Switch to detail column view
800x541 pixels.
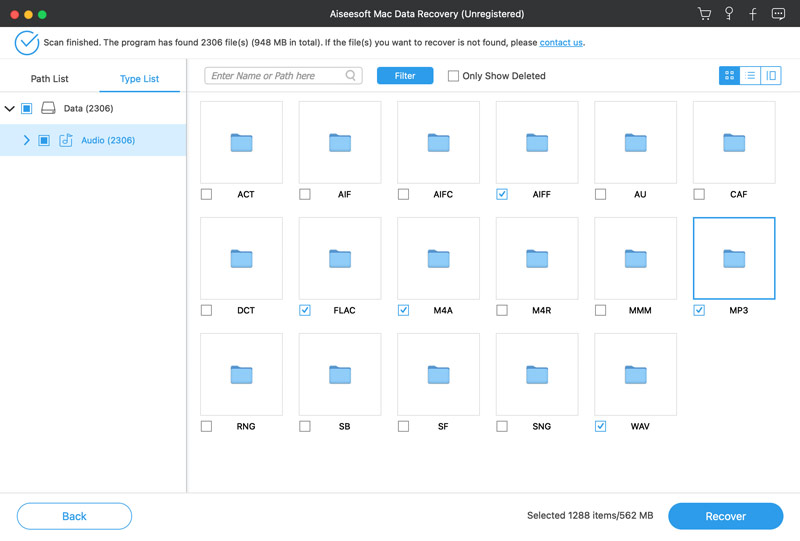pyautogui.click(x=771, y=76)
